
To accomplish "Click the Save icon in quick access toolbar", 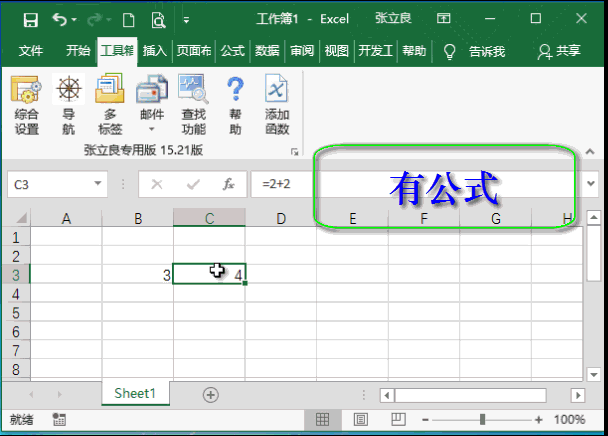I will click(x=30, y=19).
